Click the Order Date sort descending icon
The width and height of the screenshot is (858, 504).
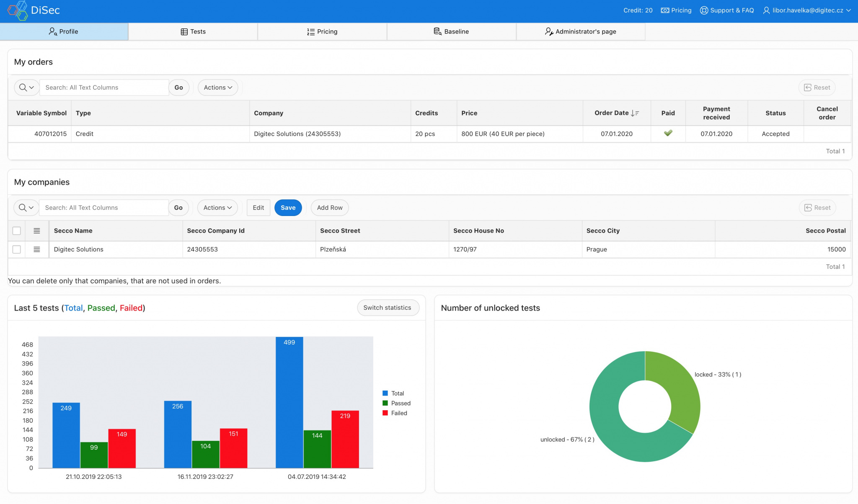tap(635, 113)
